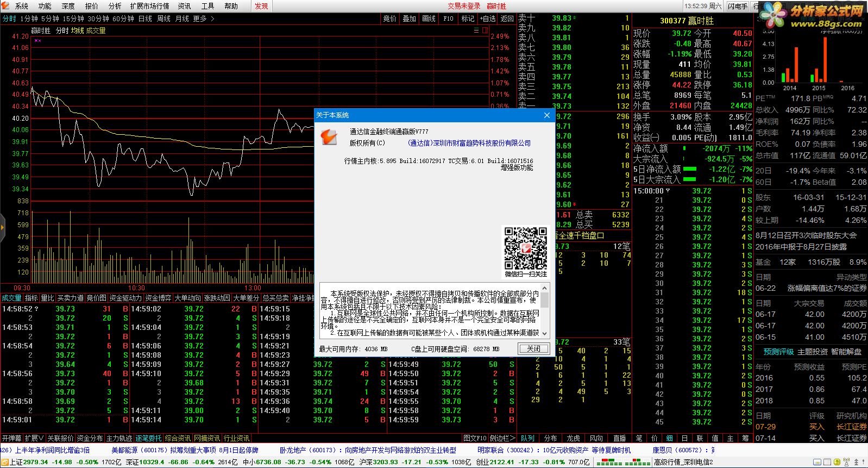This screenshot has height=468, width=868.
Task: Click the 图文F10 button
Action: [475, 438]
